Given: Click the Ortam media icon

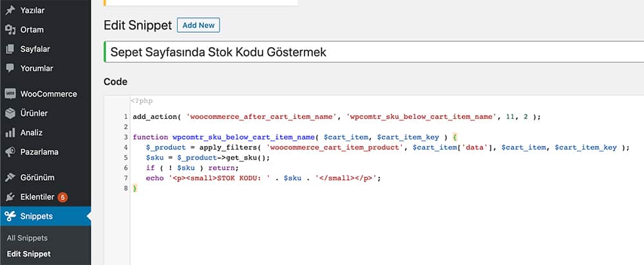Looking at the screenshot, I should [10, 30].
